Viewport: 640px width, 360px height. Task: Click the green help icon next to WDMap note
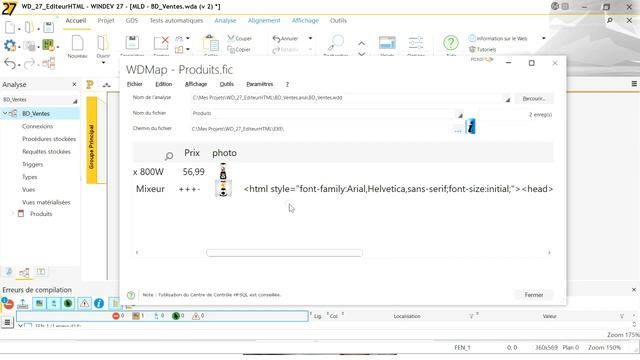tap(131, 295)
